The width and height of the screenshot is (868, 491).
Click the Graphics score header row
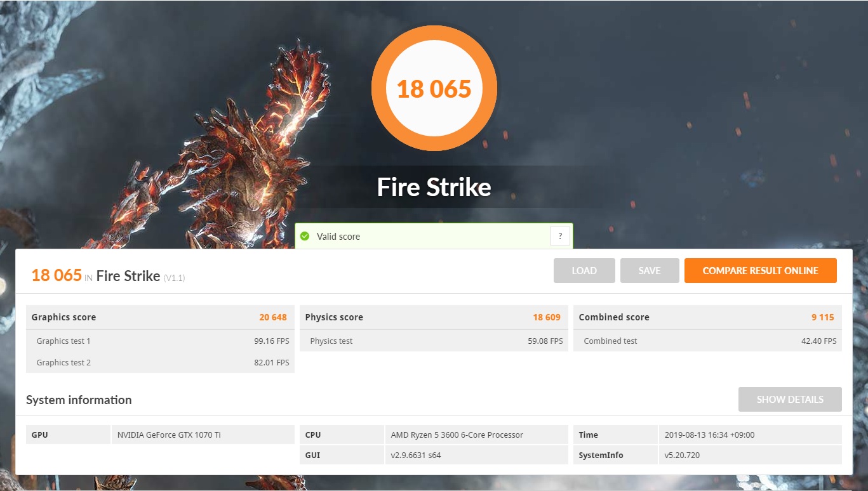(x=159, y=317)
